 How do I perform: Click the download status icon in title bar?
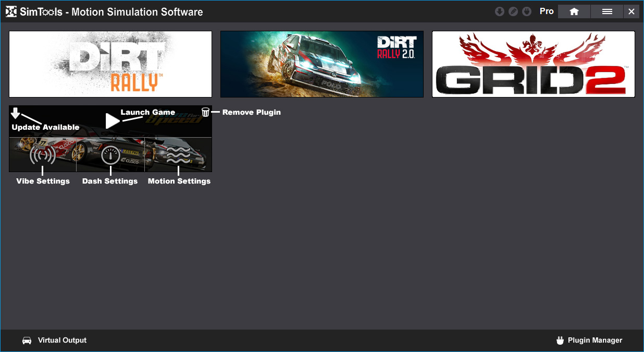point(500,11)
